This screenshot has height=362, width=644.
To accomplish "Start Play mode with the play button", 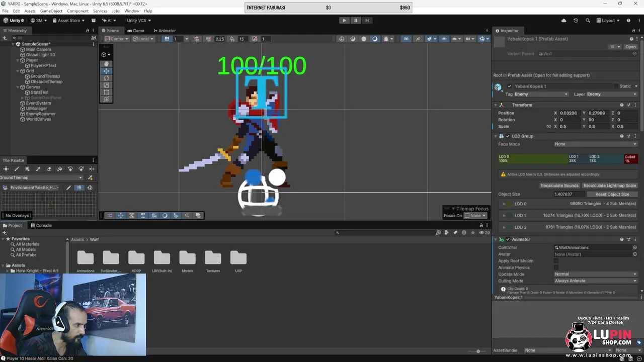I will (344, 21).
